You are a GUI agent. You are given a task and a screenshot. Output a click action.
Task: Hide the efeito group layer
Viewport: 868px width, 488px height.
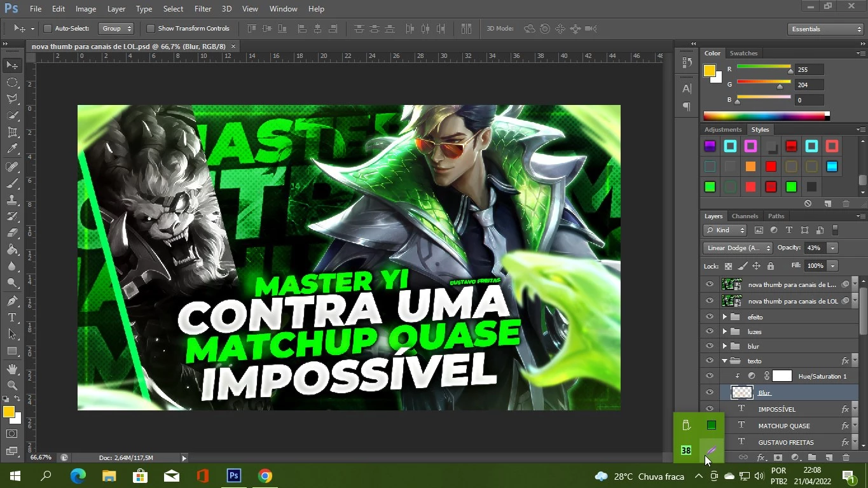(710, 317)
